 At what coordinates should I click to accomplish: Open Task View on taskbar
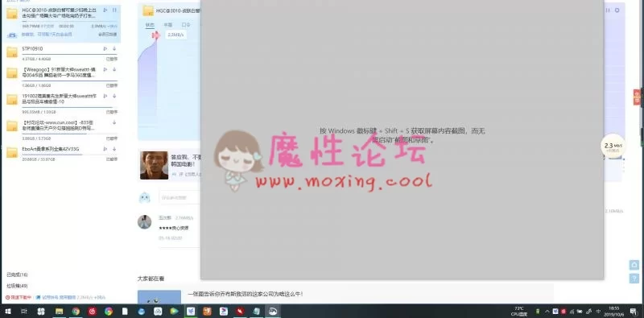[x=24, y=312]
